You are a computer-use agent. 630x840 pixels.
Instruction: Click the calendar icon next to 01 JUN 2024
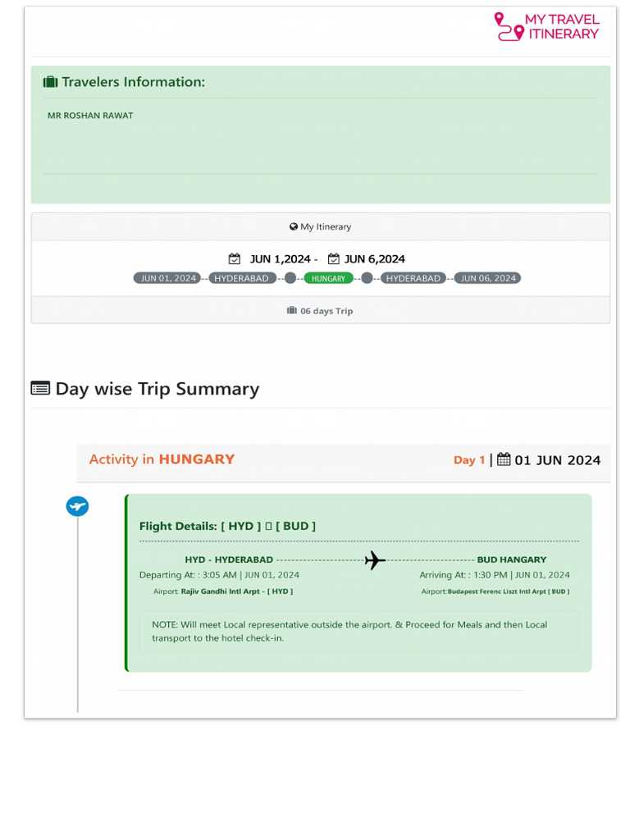click(504, 459)
